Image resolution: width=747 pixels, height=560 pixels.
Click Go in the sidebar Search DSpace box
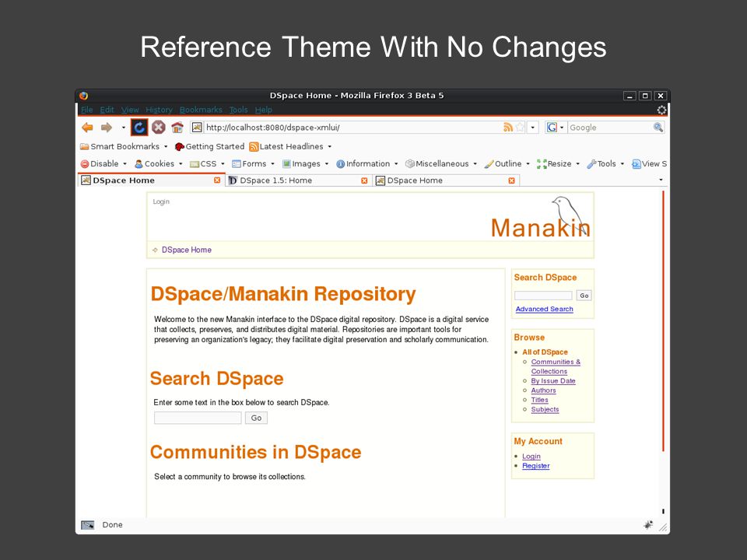584,296
